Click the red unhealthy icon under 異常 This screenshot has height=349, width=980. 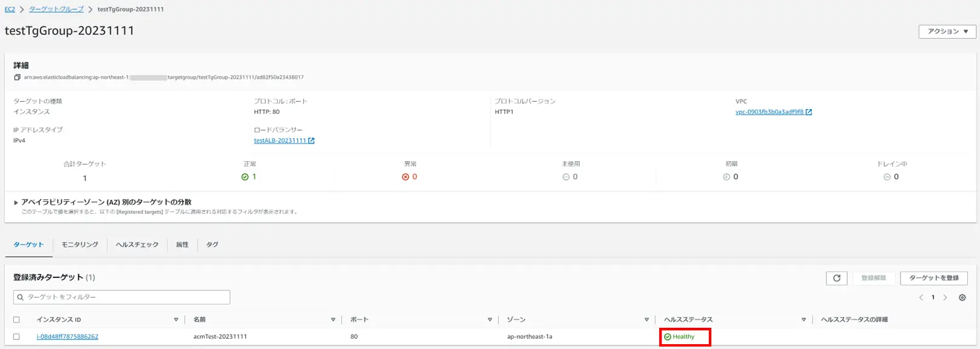click(405, 177)
